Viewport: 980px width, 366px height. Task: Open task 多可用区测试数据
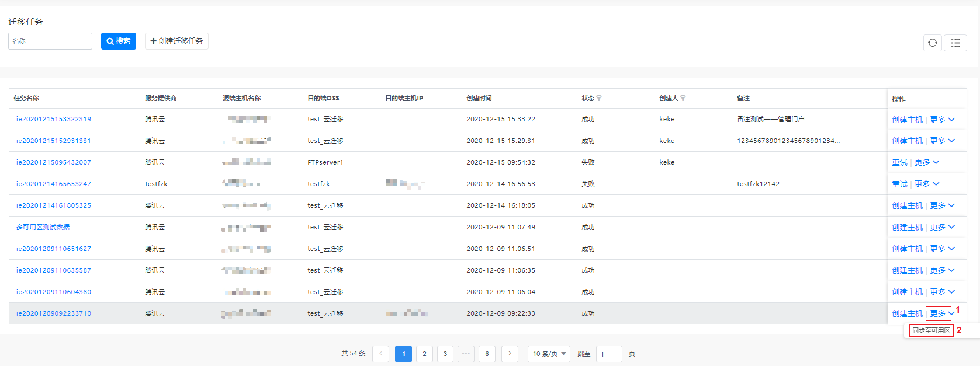point(43,227)
